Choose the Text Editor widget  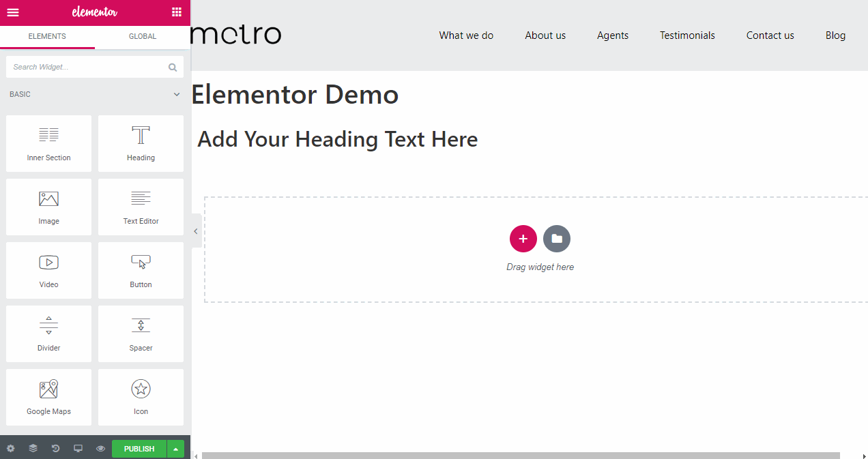(141, 207)
